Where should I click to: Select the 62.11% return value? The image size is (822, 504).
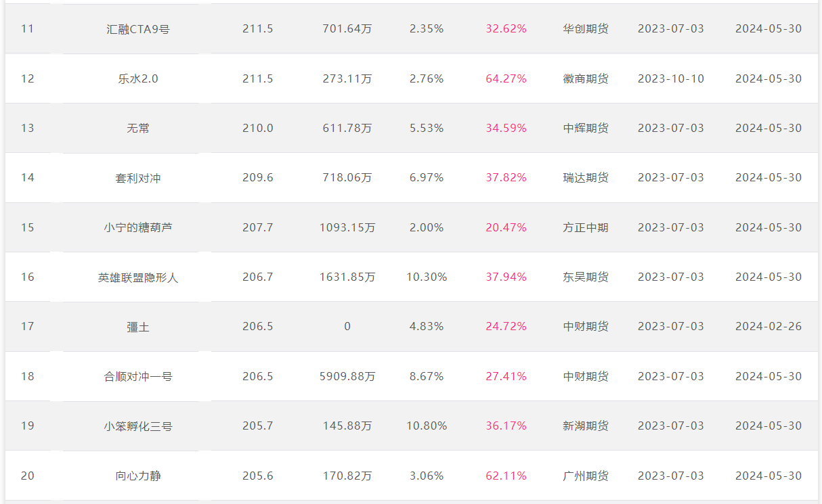pos(506,476)
